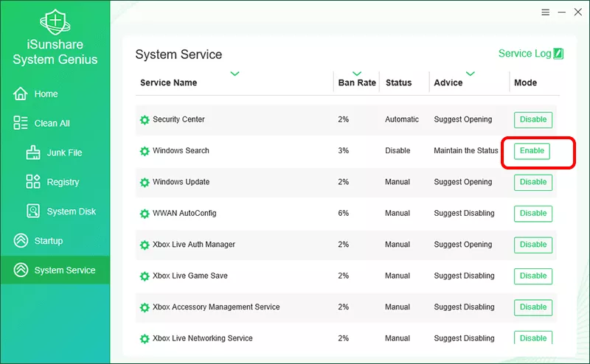
Task: Disable the WWAN AutoConfig service
Action: (x=532, y=214)
